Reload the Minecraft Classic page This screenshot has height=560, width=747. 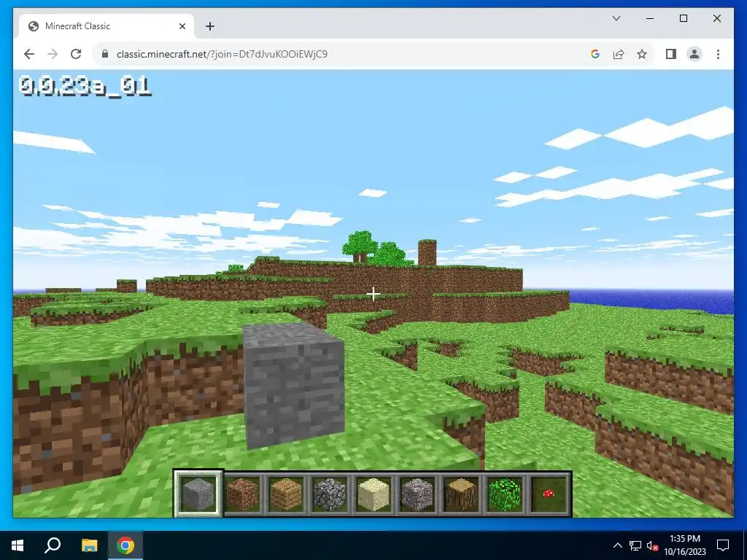76,54
